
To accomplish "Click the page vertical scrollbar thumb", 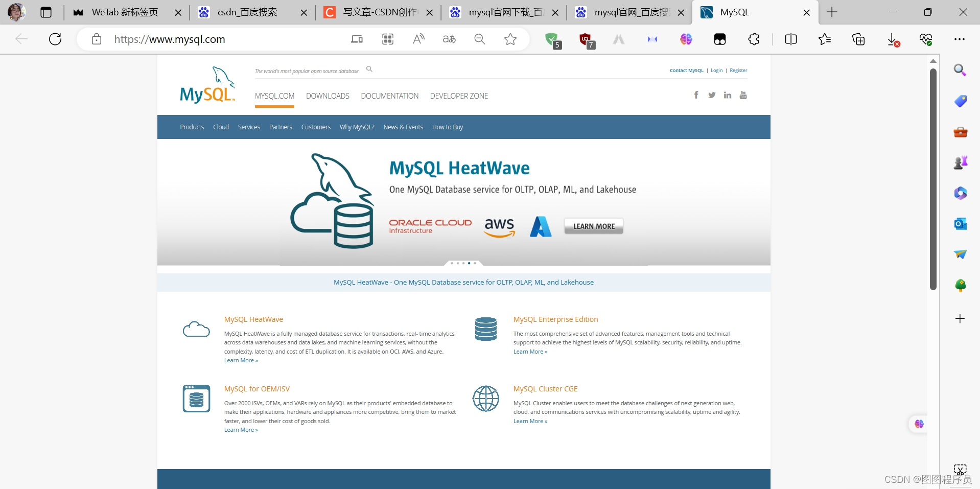I will [x=933, y=179].
